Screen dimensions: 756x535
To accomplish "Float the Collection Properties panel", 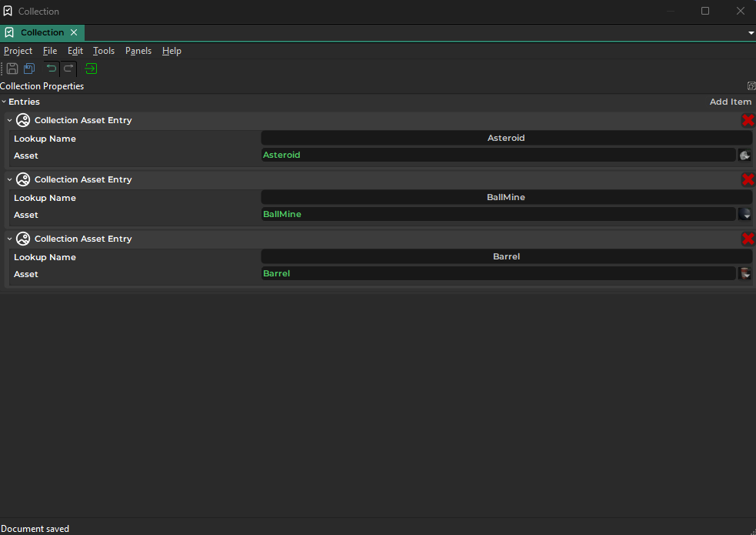I will click(x=751, y=86).
